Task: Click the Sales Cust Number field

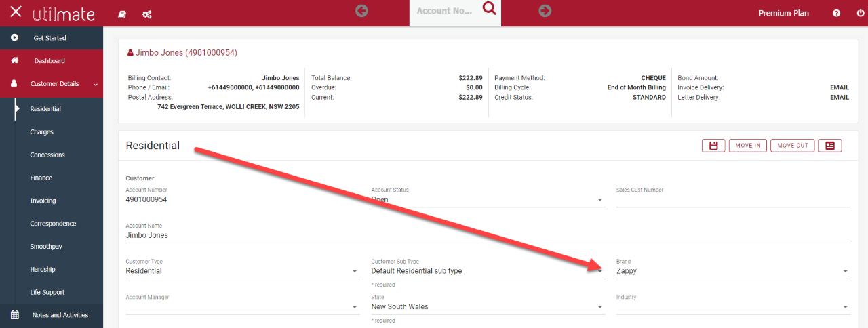Action: pyautogui.click(x=733, y=200)
